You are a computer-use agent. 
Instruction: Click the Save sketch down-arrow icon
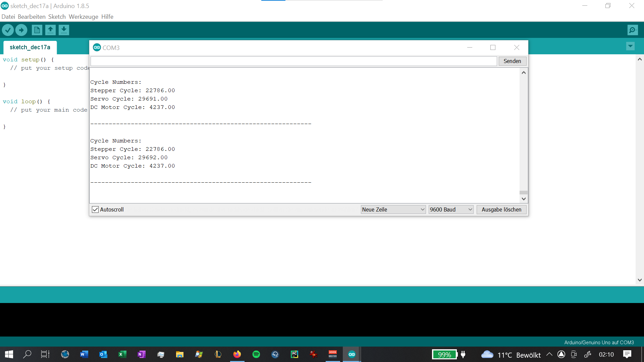pyautogui.click(x=64, y=30)
